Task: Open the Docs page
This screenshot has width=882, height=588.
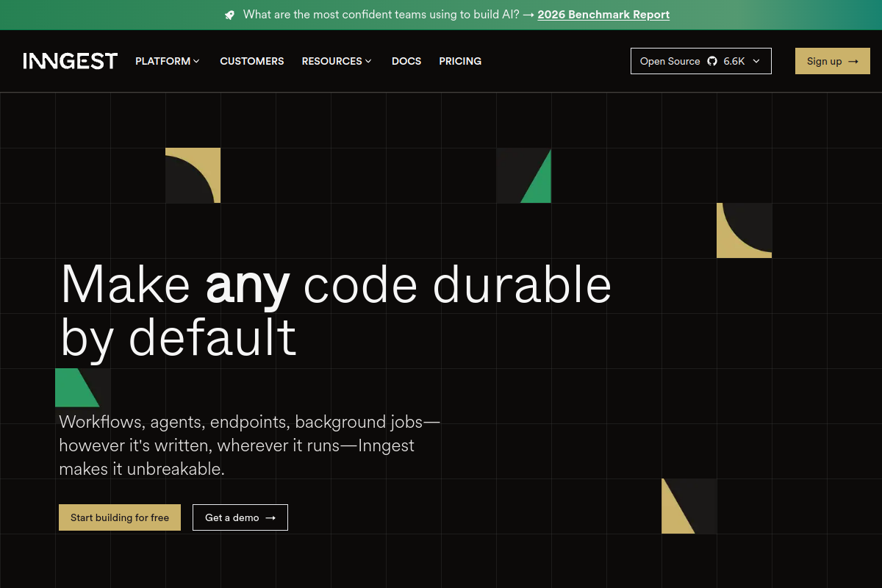Action: 406,61
